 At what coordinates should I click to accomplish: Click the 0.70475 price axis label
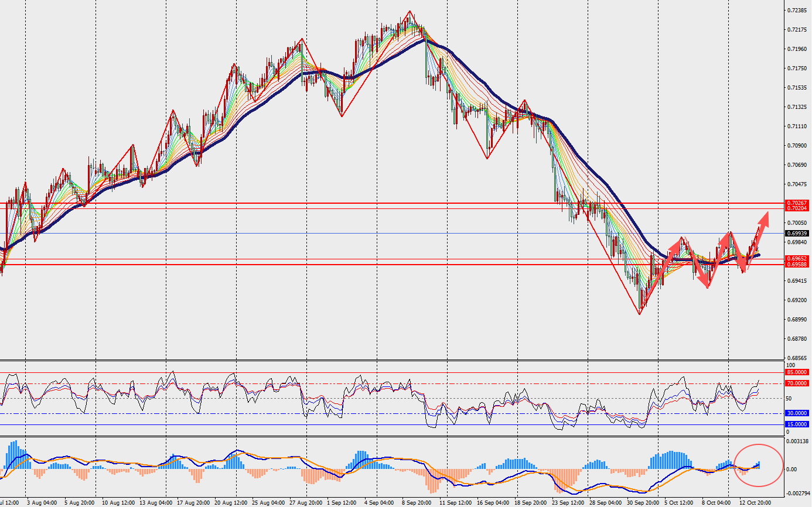coord(797,184)
